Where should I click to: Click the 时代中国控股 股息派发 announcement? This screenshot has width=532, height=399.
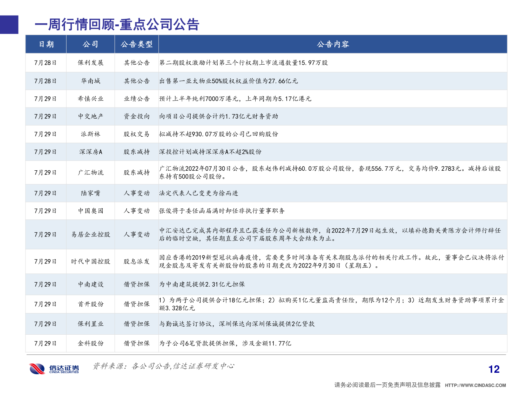(x=137, y=261)
